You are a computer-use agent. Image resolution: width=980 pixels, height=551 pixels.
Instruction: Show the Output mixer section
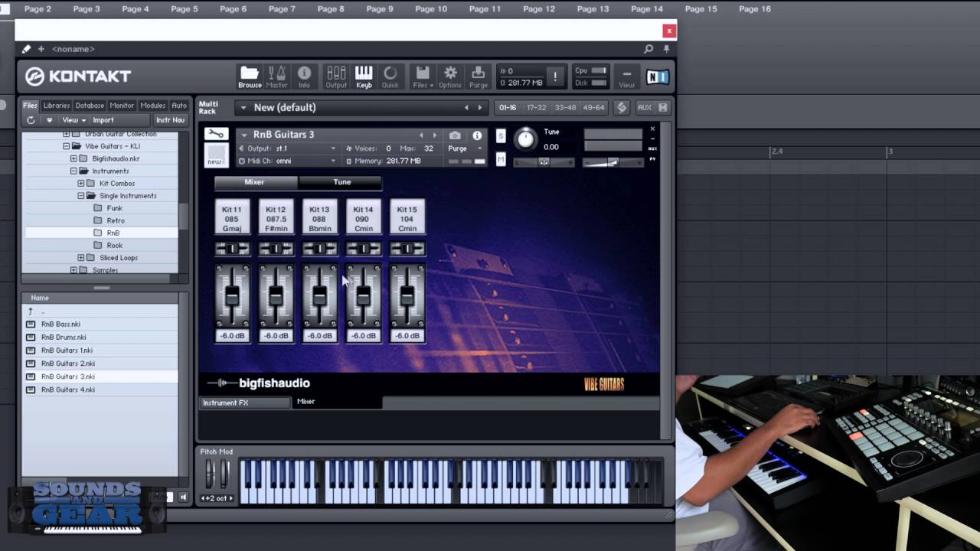(x=336, y=77)
